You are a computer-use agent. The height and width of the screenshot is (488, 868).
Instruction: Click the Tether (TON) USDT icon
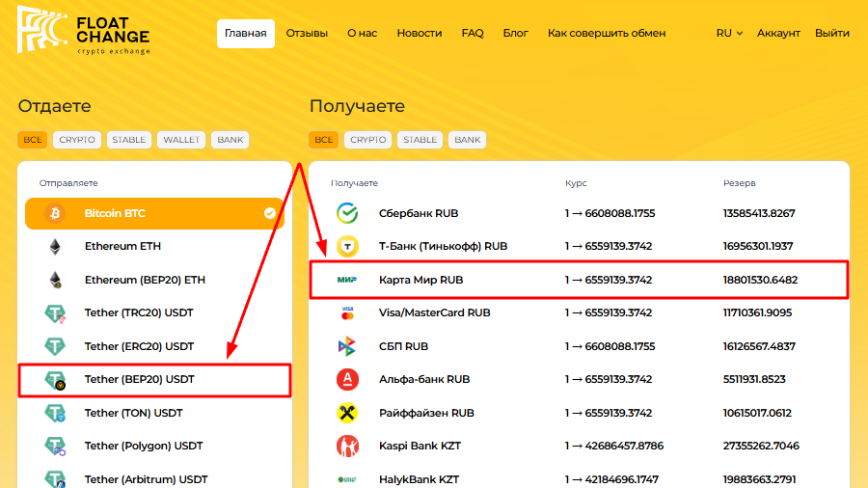55,413
